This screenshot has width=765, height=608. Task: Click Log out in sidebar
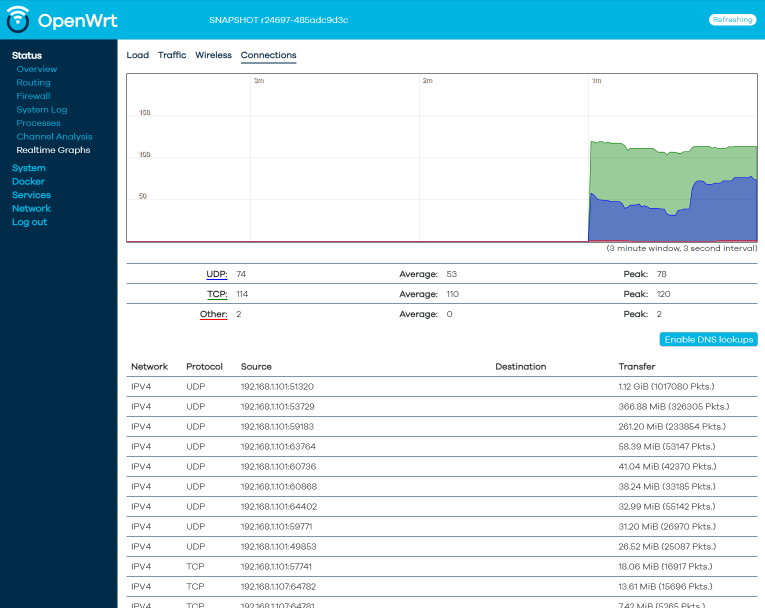[x=29, y=222]
